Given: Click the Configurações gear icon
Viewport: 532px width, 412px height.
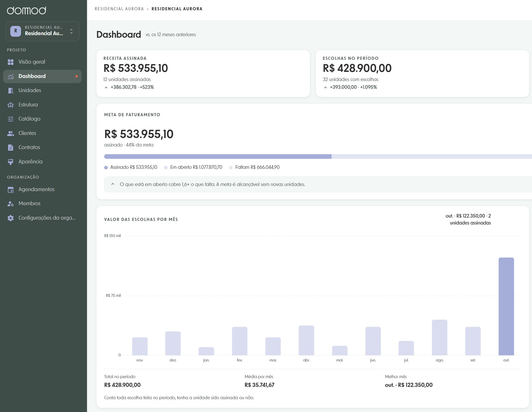Looking at the screenshot, I should pos(11,218).
